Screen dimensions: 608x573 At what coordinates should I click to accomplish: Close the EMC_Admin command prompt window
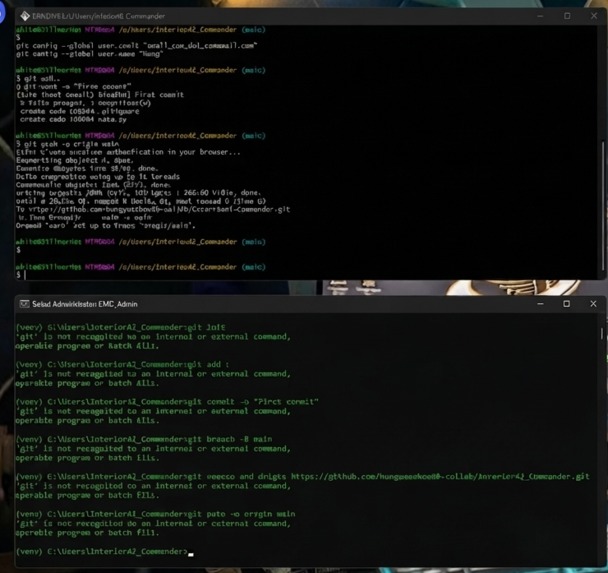593,304
